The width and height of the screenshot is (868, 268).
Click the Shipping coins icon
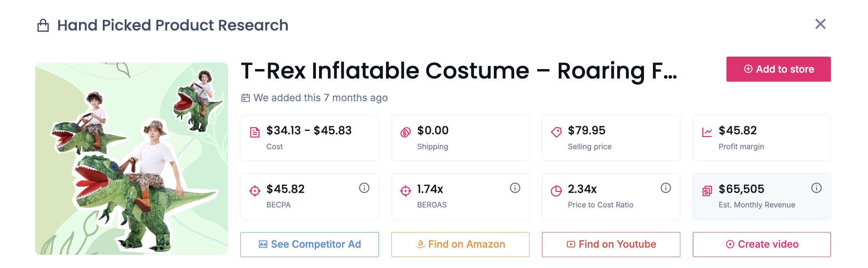point(405,132)
